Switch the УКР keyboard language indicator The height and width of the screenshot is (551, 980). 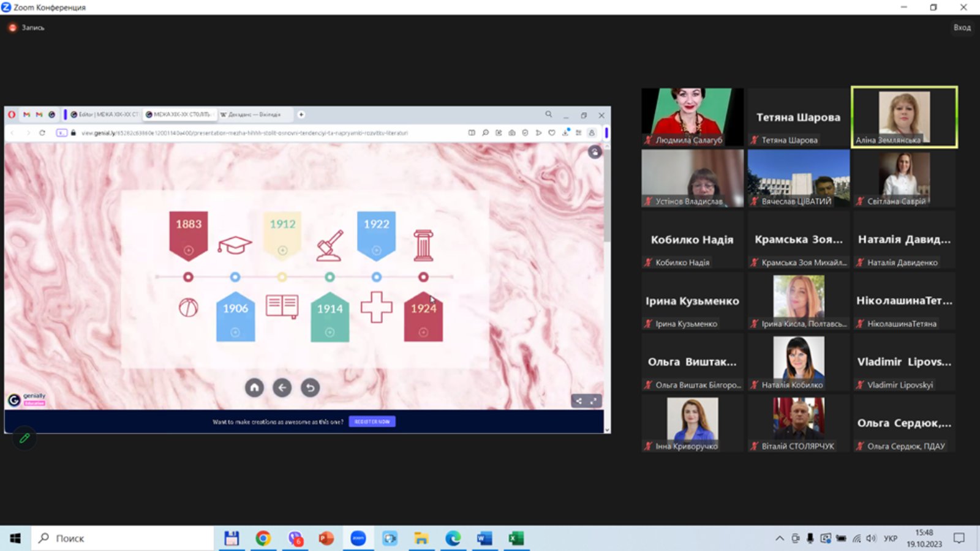890,538
